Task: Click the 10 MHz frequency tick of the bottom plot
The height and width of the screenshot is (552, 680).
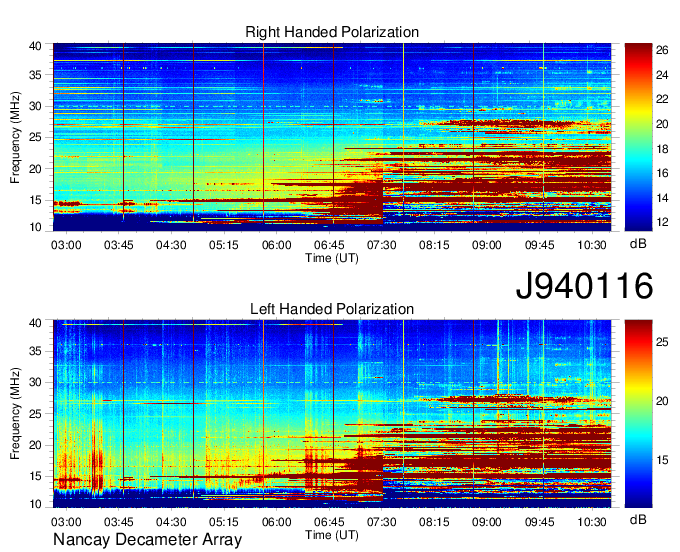Action: click(x=35, y=504)
